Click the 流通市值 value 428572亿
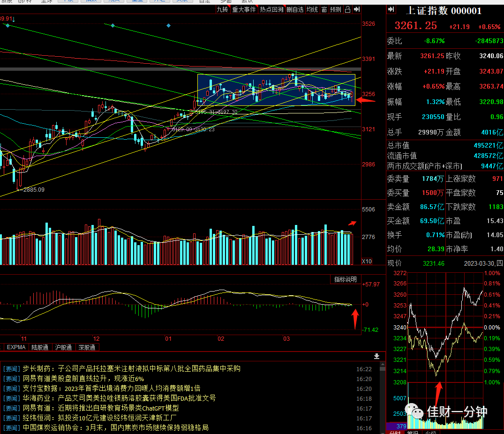Viewport: 504px width, 434px height. (489, 156)
